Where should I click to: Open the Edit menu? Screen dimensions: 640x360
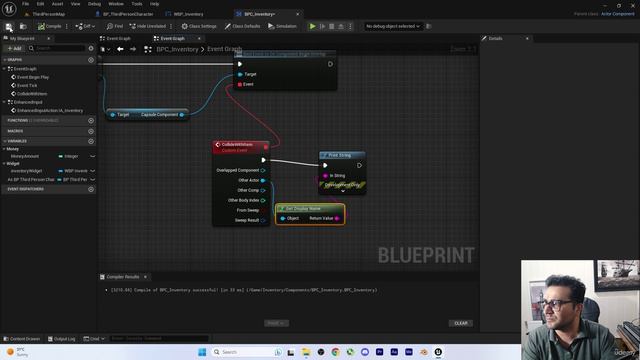(x=40, y=4)
